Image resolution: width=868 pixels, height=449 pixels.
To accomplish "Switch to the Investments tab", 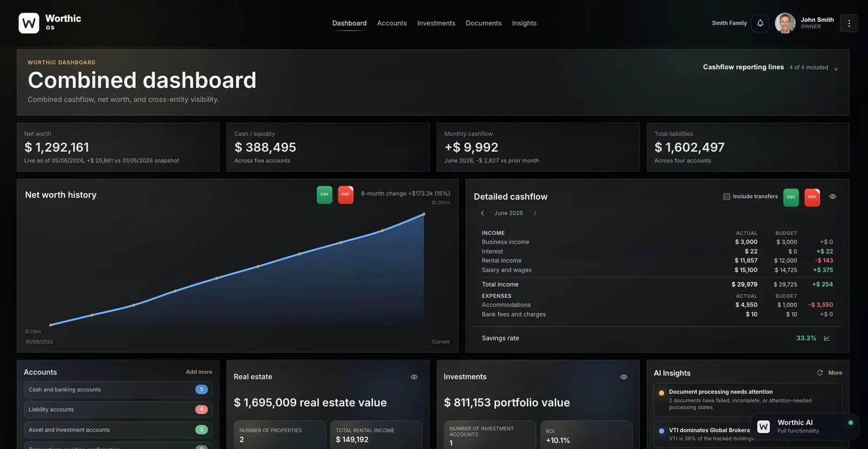I will point(436,23).
